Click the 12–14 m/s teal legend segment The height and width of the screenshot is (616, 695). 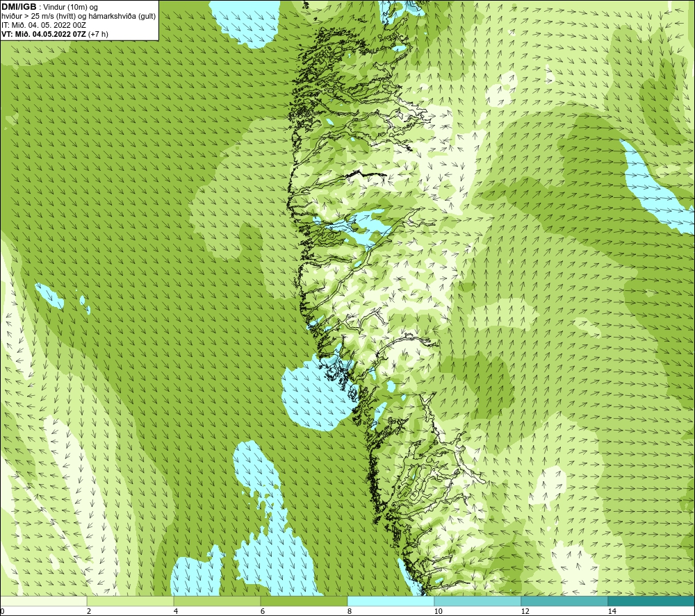564,601
